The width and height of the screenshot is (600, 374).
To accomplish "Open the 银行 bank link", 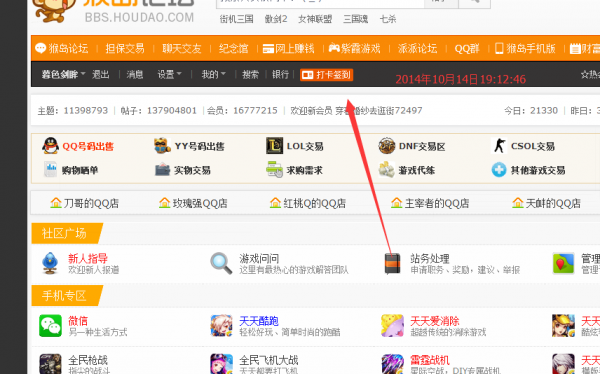I will pos(280,74).
